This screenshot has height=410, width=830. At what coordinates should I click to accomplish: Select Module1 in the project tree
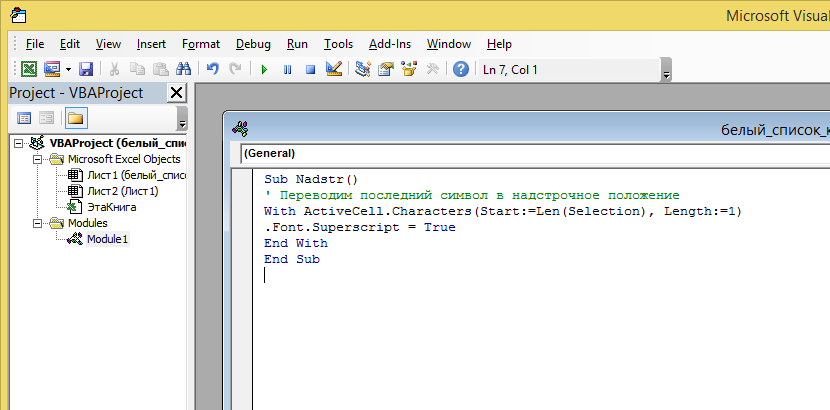click(x=107, y=239)
